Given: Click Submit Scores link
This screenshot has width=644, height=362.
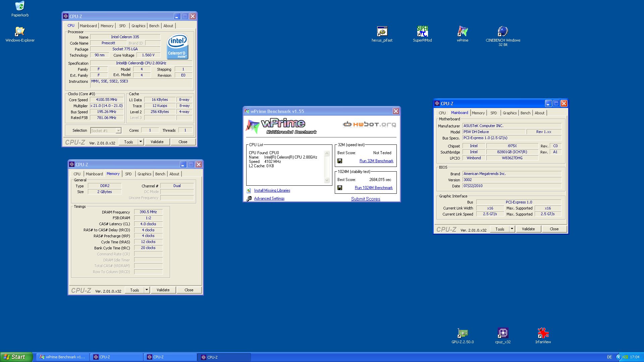Looking at the screenshot, I should tap(366, 199).
